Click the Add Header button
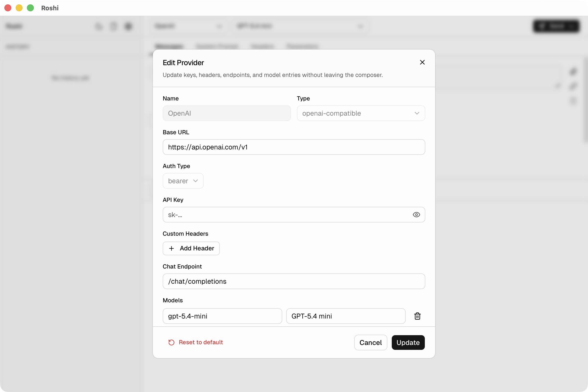588x392 pixels. (x=191, y=248)
